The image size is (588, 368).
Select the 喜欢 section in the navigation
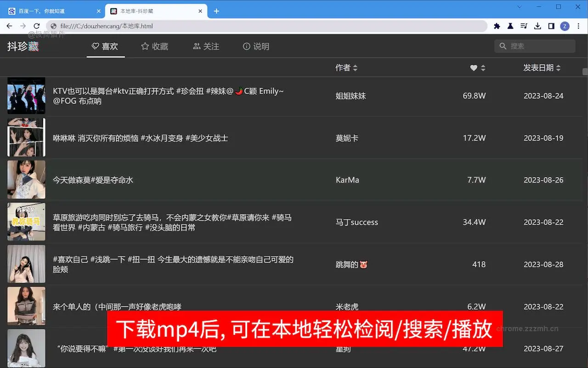click(x=105, y=46)
